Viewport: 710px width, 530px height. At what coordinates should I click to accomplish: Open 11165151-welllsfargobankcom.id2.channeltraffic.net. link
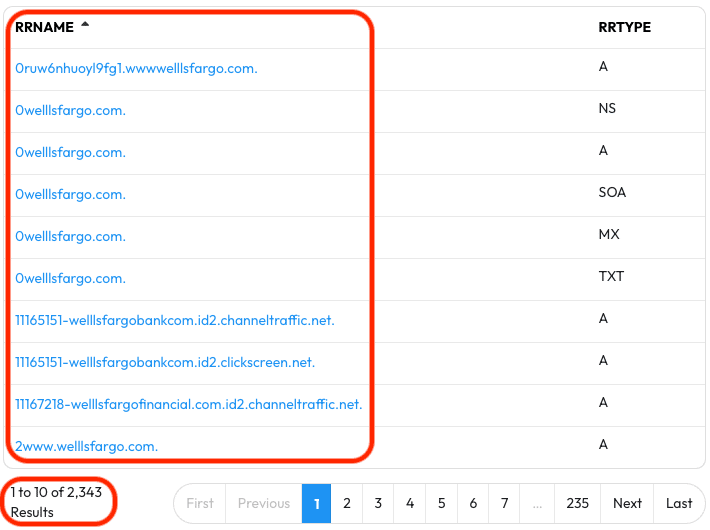coord(175,320)
